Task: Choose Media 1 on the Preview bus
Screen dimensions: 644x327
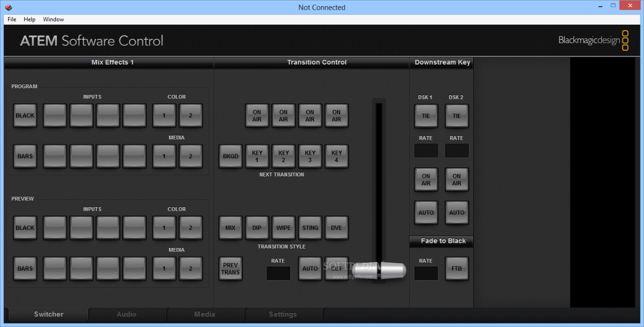Action: point(164,269)
